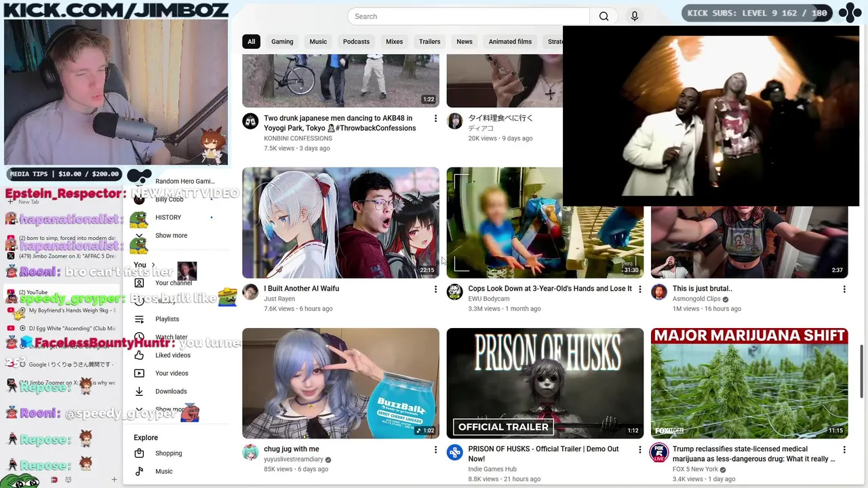This screenshot has width=868, height=488.
Task: Click the Playlists sidebar icon
Action: tap(139, 319)
